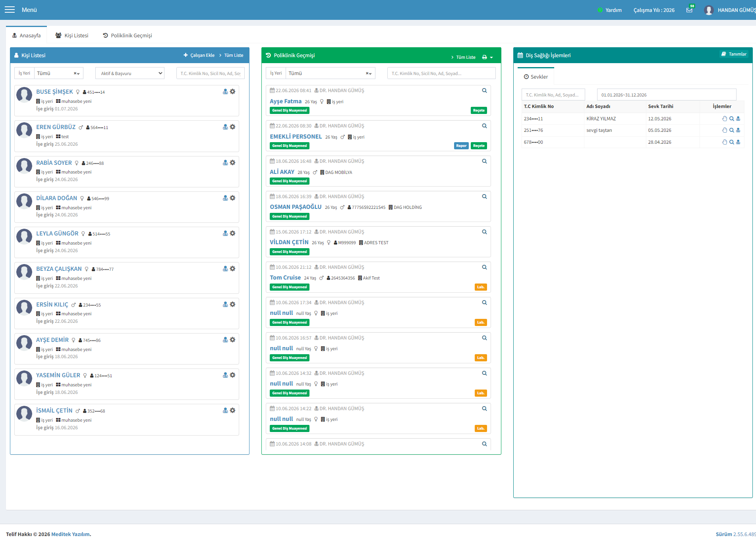
Task: Open the hamburger Menü icon
Action: [10, 10]
